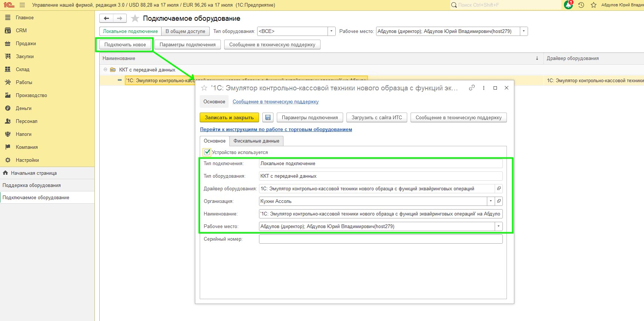The image size is (644, 321).
Task: Open Работы section in sidebar
Action: coord(24,82)
